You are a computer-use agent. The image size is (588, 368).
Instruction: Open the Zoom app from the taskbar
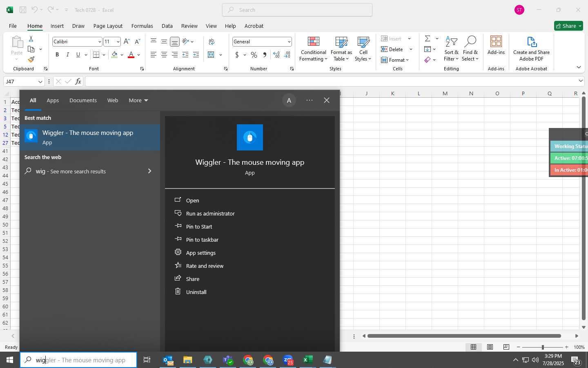(288, 360)
